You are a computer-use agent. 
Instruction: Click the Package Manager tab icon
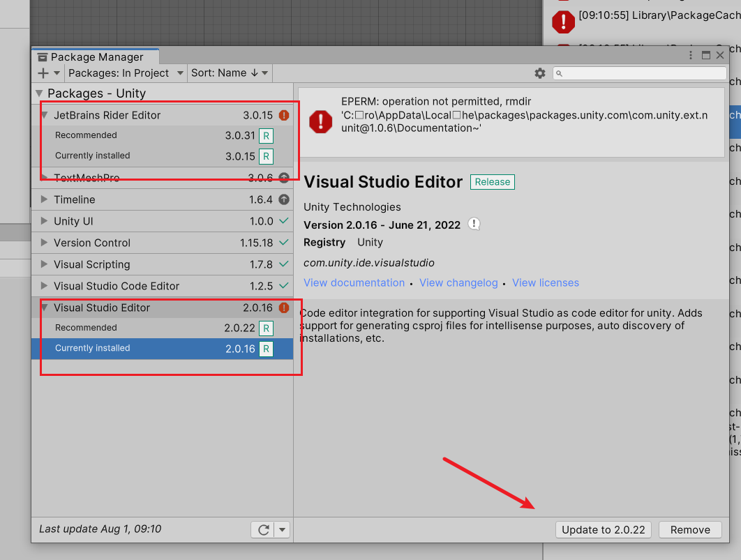[x=43, y=57]
